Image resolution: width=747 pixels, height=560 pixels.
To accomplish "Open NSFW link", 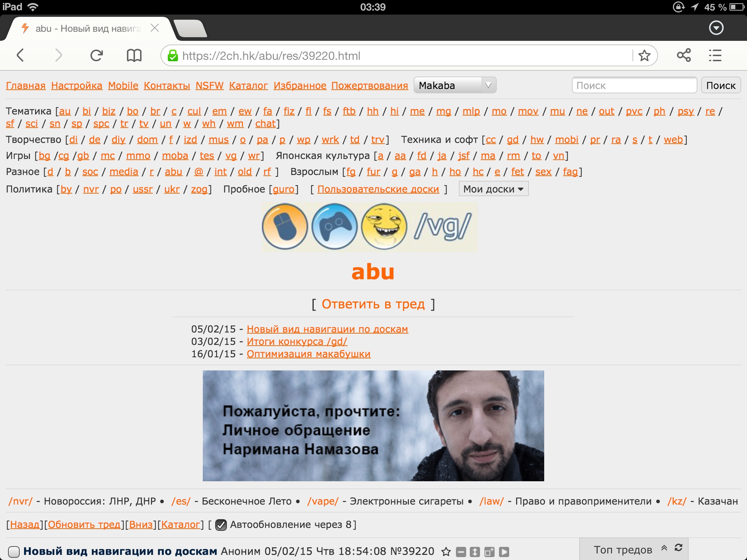I will click(x=209, y=86).
